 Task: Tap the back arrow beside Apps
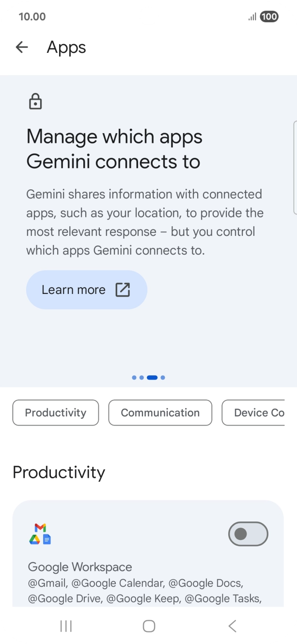(22, 47)
